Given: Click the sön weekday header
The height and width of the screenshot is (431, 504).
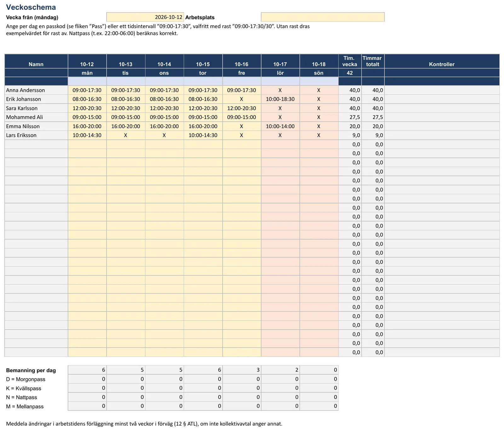Looking at the screenshot, I should click(x=319, y=73).
